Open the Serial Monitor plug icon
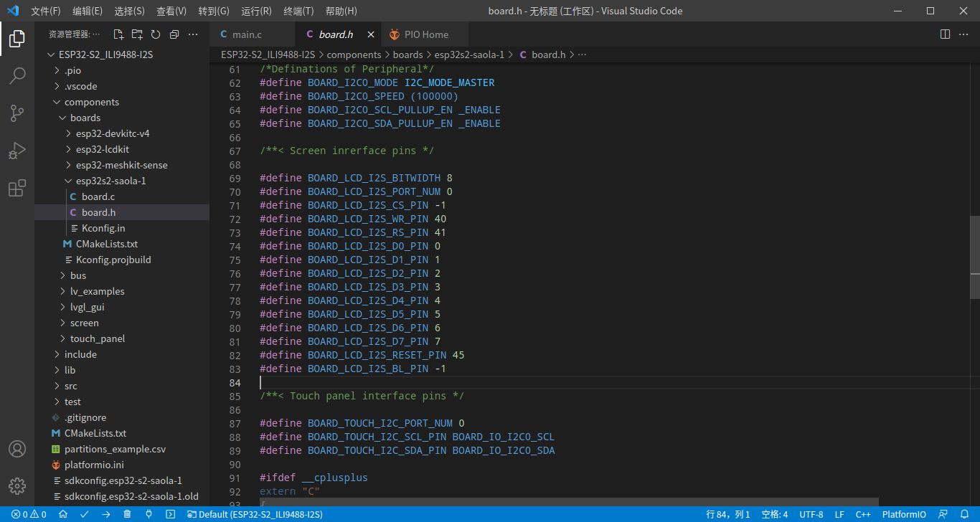Screen dimensions: 980x522 [149, 514]
